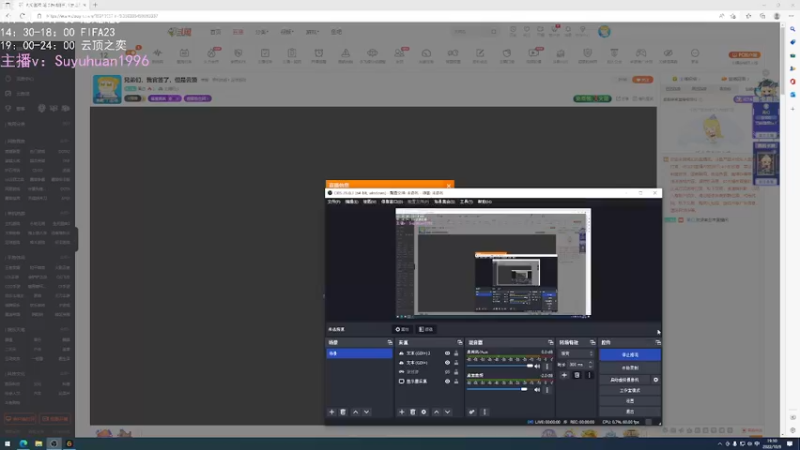This screenshot has height=450, width=800.
Task: Open source Properties (属性) in source toolbar
Action: [x=402, y=329]
